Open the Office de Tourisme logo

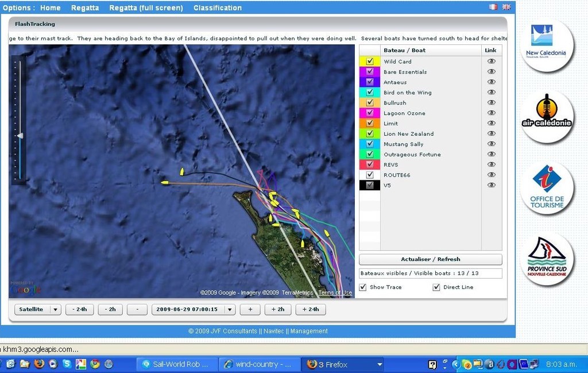[547, 189]
